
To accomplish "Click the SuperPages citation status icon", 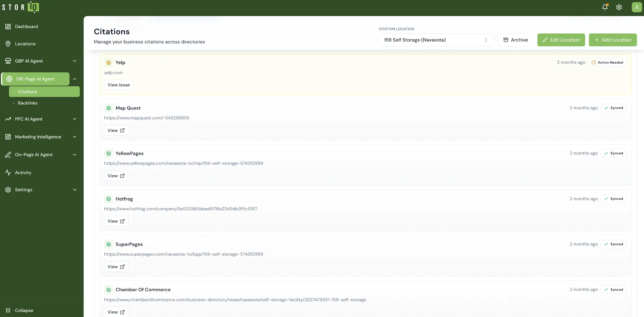I will 108,244.
